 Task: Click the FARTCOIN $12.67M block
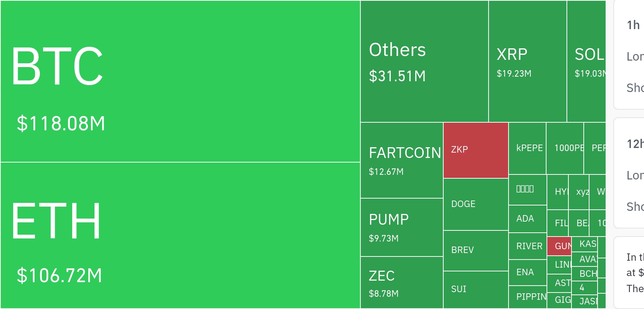coord(402,160)
